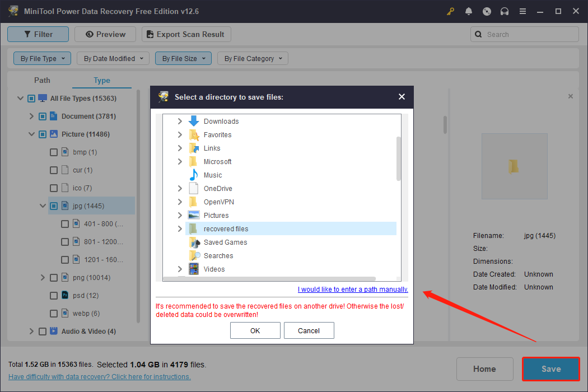
Task: Click the globe language icon
Action: (x=487, y=11)
